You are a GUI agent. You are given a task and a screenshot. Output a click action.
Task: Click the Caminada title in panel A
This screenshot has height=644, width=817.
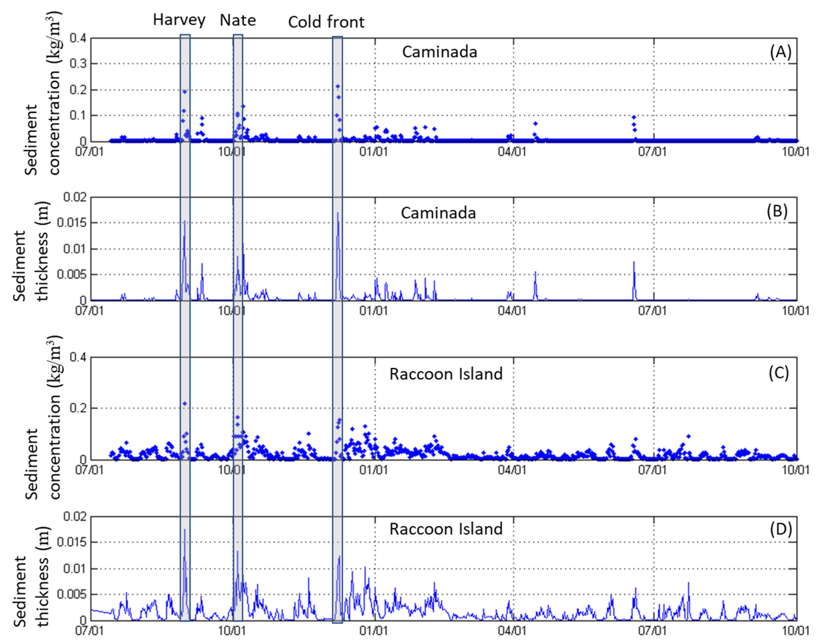(439, 52)
